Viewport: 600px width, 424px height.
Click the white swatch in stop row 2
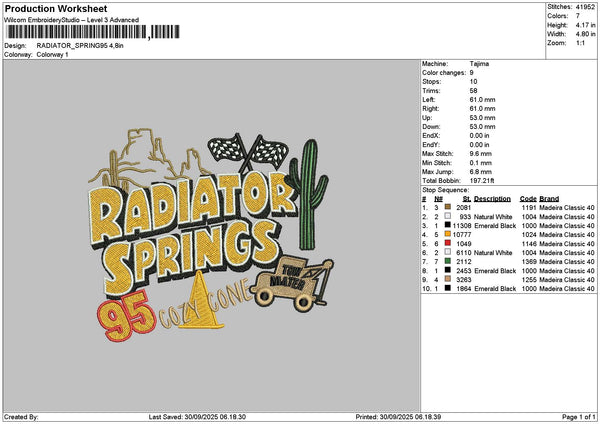[x=447, y=216]
